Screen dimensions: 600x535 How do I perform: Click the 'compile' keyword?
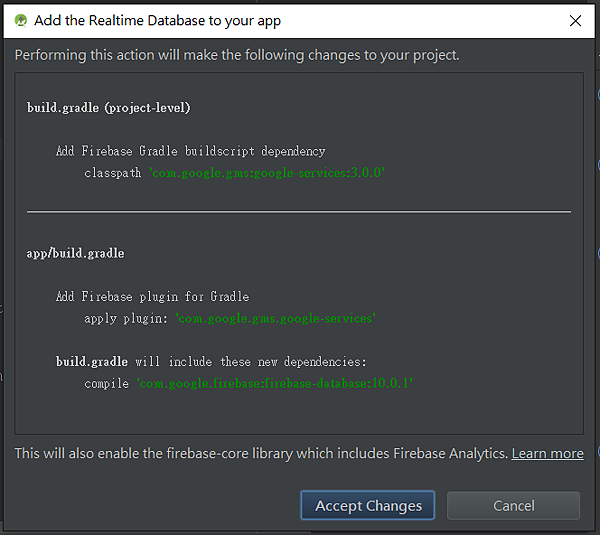click(107, 383)
